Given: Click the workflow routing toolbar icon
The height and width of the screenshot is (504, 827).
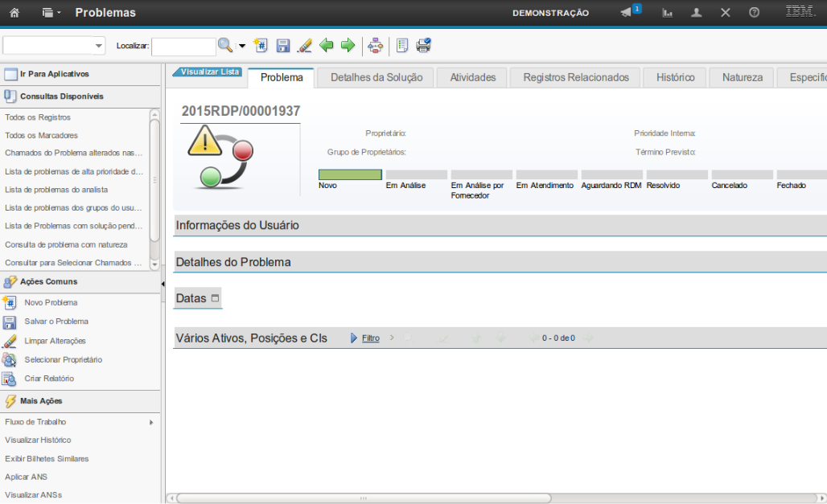Looking at the screenshot, I should pos(375,46).
